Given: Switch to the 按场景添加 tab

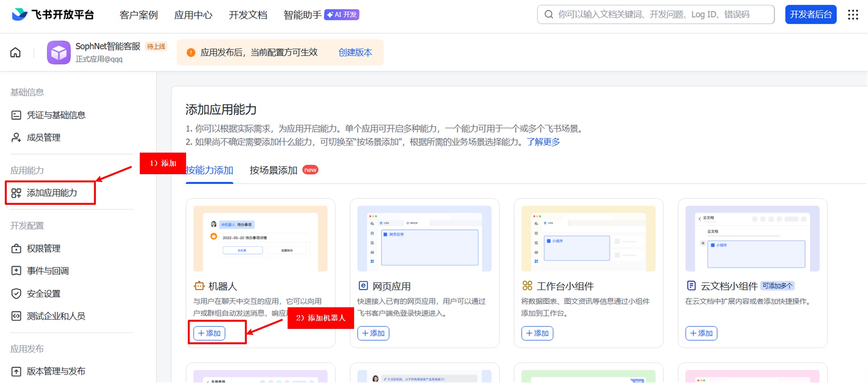Looking at the screenshot, I should pyautogui.click(x=273, y=170).
